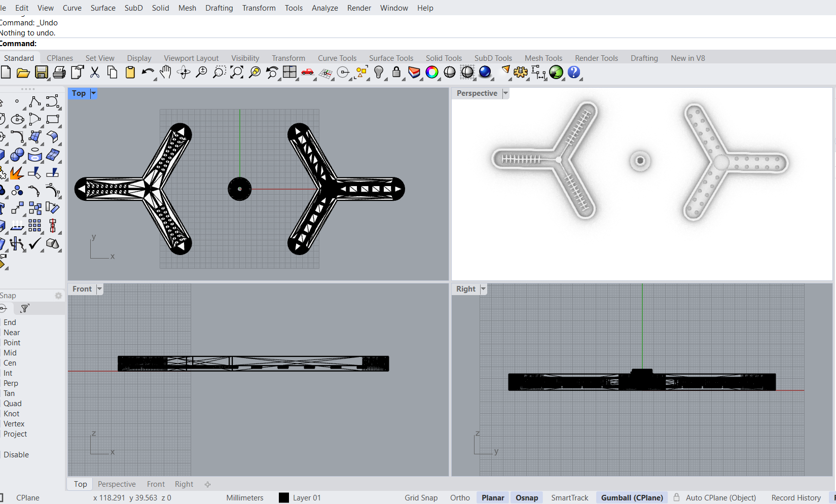Open the Top viewport dropdown arrow
Image resolution: width=836 pixels, height=504 pixels.
coord(93,93)
